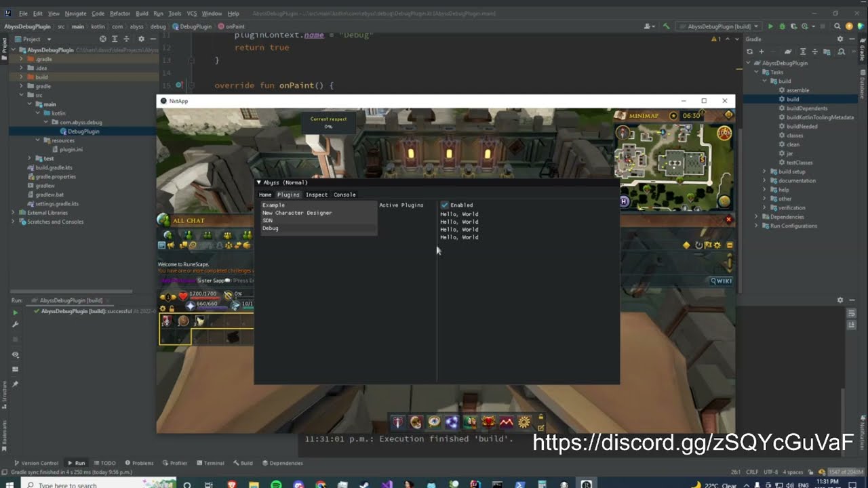Click Project panel expand all icon

point(115,39)
